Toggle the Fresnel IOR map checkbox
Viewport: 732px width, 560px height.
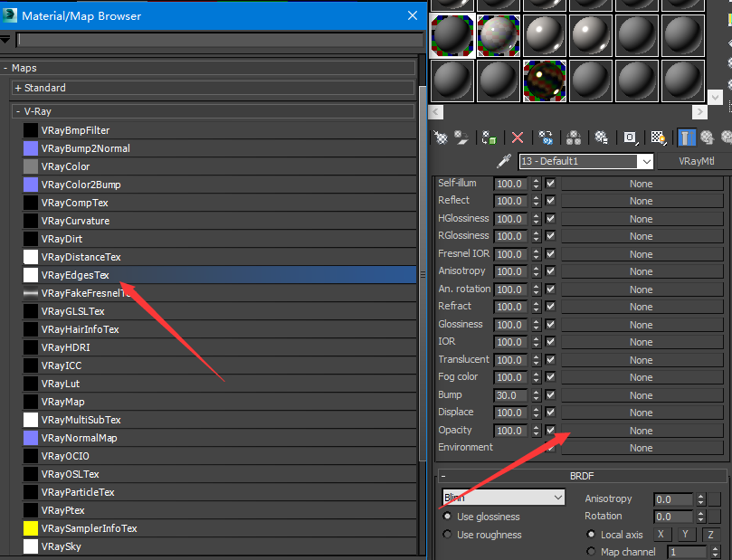point(550,254)
